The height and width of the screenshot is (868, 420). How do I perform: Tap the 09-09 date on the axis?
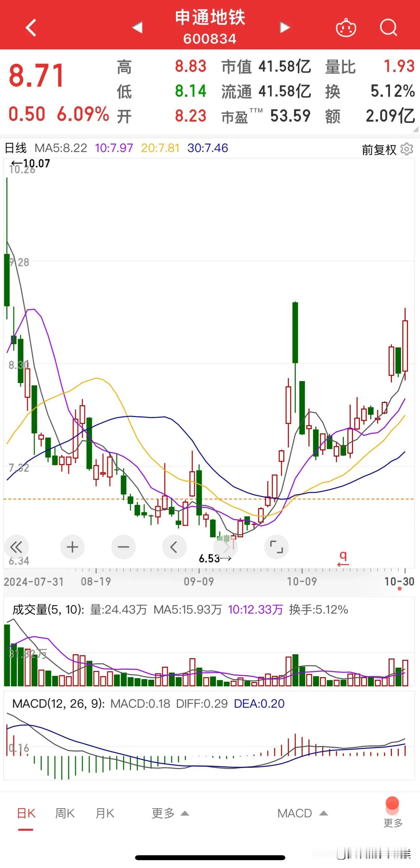click(199, 582)
